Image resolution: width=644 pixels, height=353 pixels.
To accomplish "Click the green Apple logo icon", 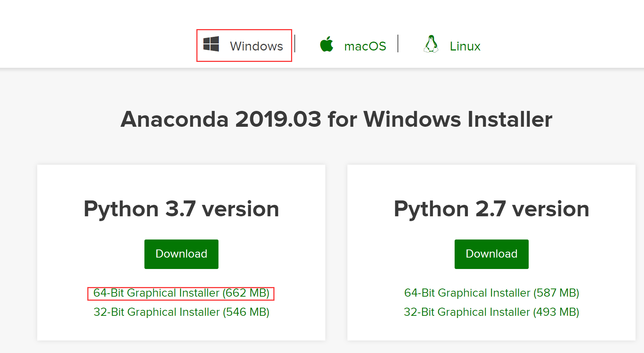I will point(326,44).
